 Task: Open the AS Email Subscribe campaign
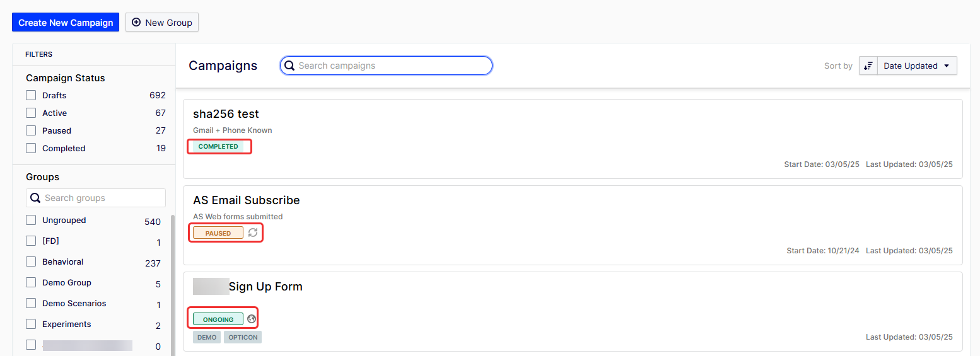(x=246, y=200)
